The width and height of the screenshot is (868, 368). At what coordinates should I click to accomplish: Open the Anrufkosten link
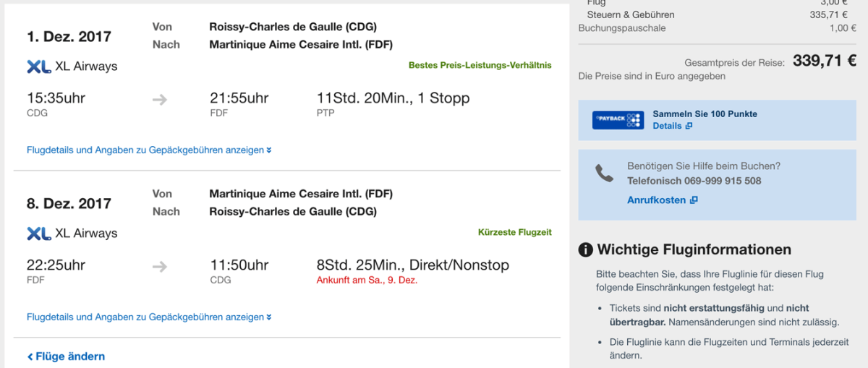point(656,200)
